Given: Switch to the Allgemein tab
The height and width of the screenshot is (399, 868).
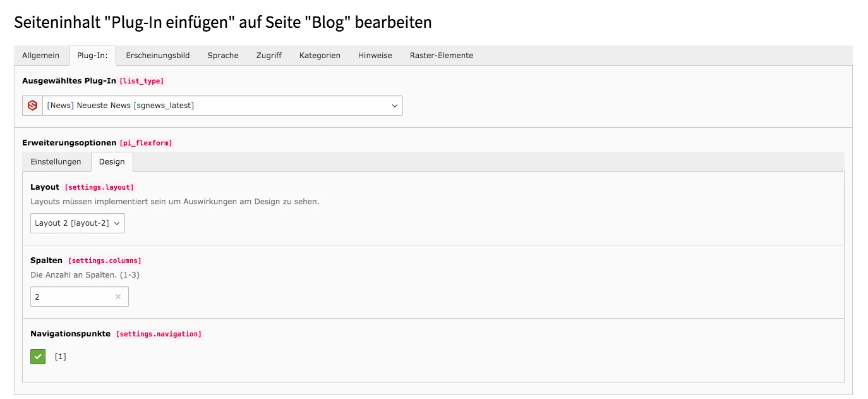Looking at the screenshot, I should pos(40,56).
